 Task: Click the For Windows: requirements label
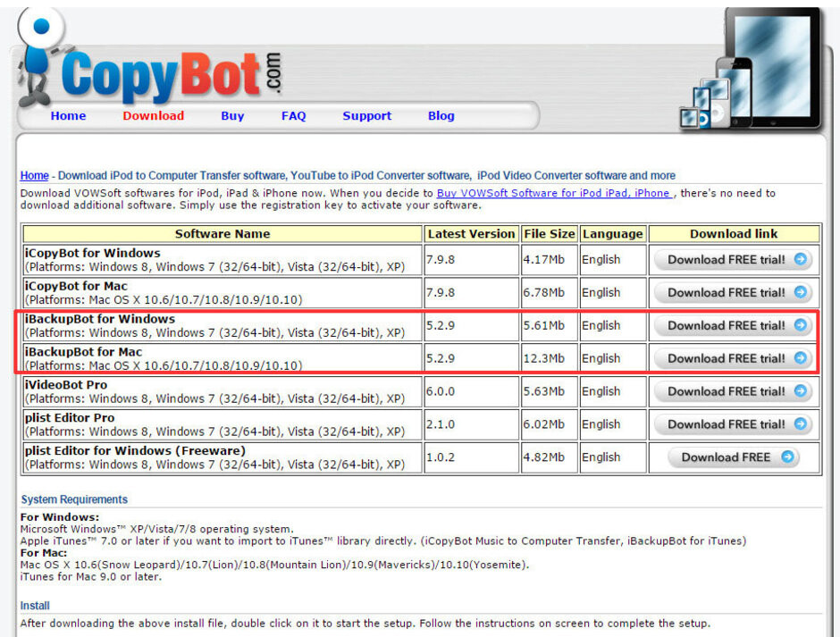point(60,517)
